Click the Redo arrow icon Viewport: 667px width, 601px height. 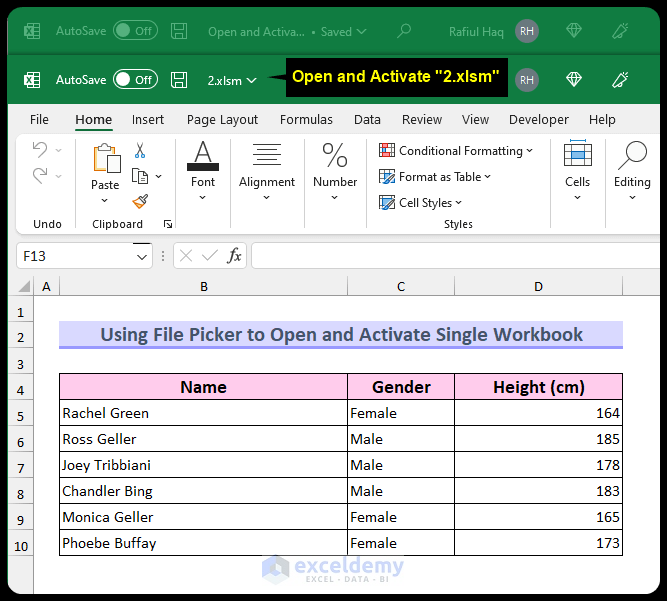coord(40,176)
